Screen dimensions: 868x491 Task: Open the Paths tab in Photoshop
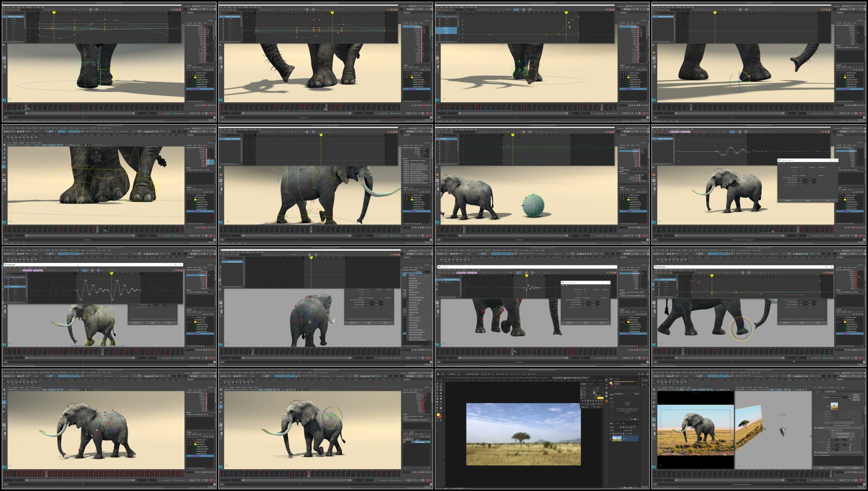coord(624,423)
